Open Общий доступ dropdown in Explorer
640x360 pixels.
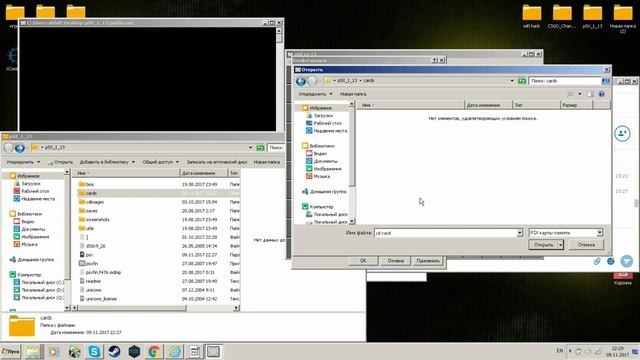point(160,162)
